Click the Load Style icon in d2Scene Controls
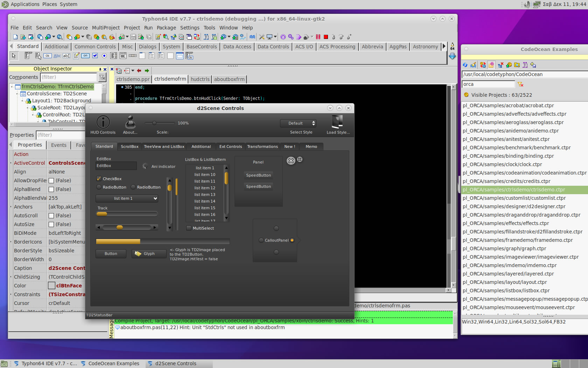588x368 pixels. (337, 122)
